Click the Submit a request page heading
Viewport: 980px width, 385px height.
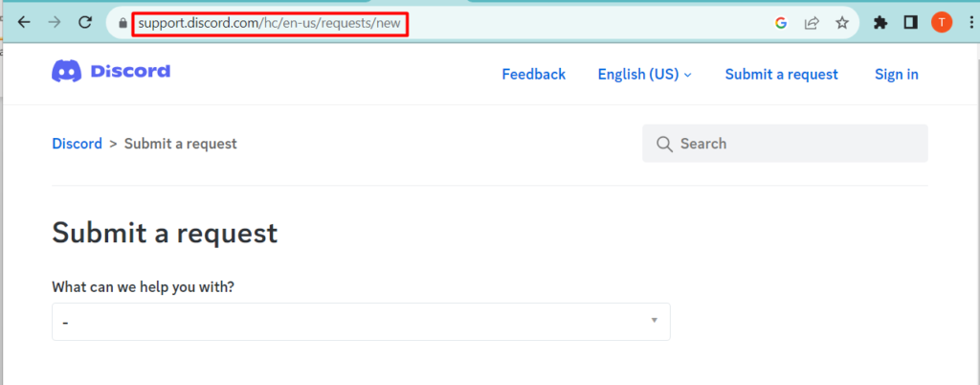point(165,233)
